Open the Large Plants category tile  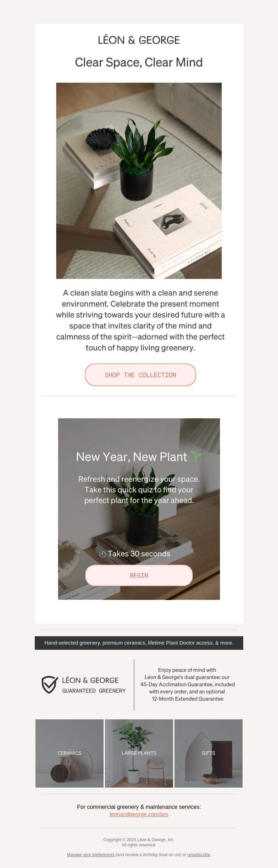(x=139, y=753)
